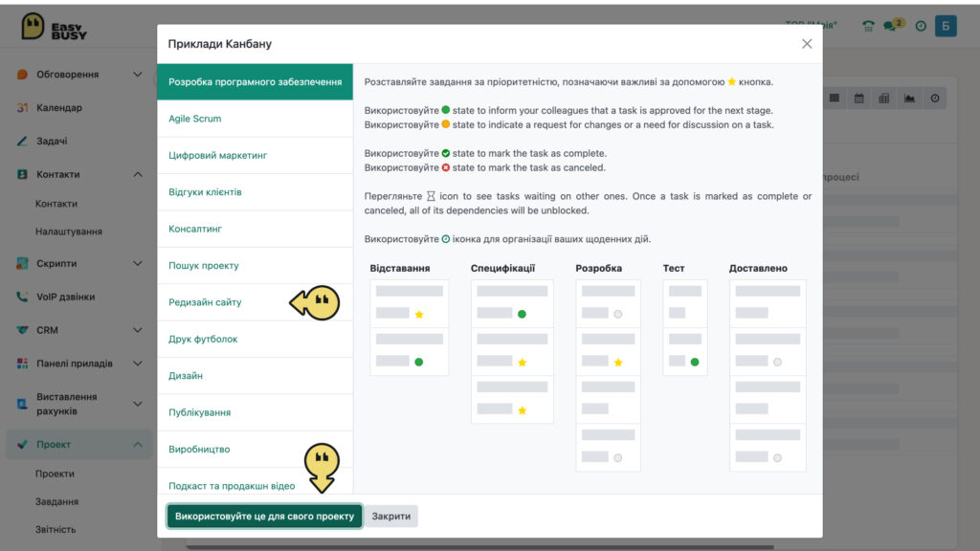Select the Консалтинг template

(255, 229)
